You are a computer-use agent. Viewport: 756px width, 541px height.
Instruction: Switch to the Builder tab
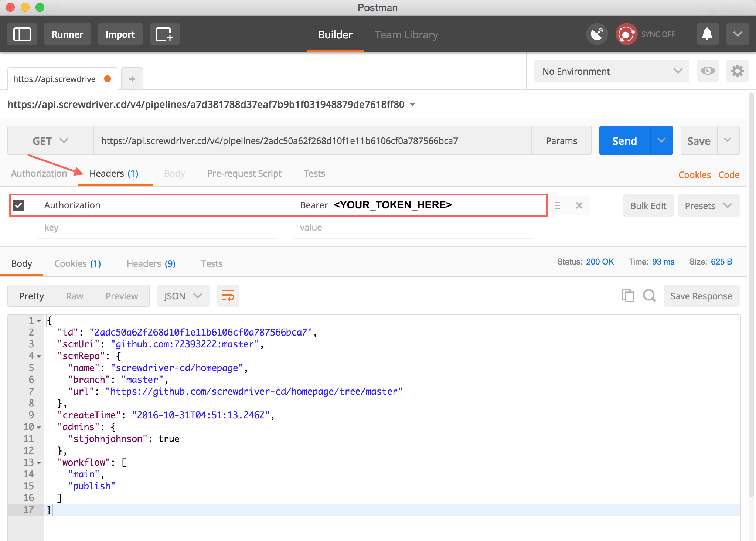pos(335,35)
